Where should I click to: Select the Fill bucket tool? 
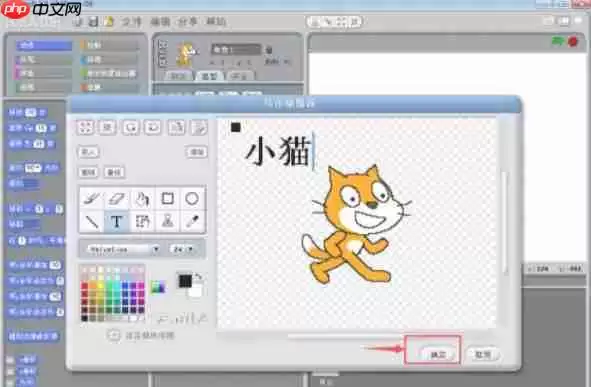(142, 198)
